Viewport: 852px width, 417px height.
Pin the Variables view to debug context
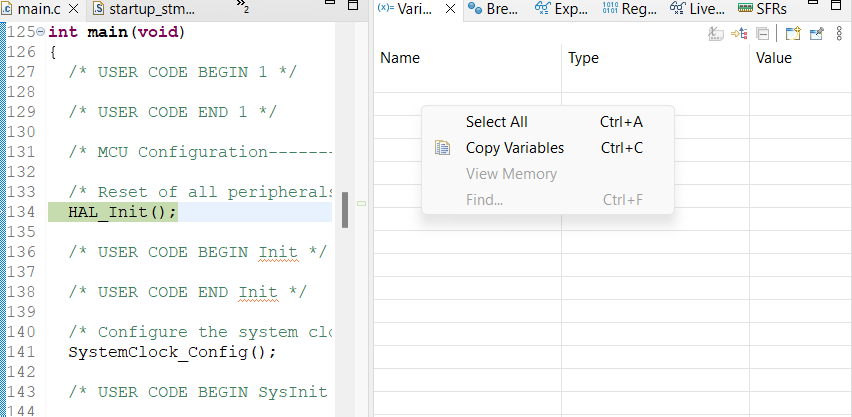point(816,34)
